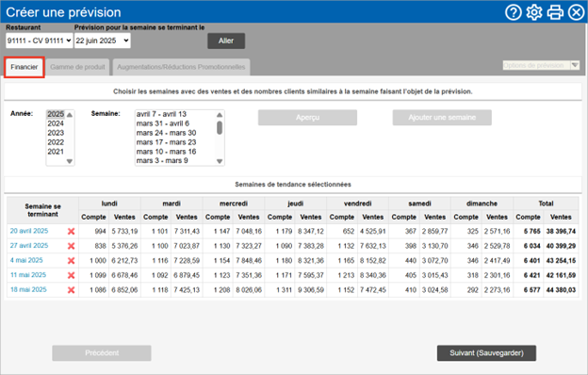Switch to Gamme de produit tab
This screenshot has width=588, height=375.
[77, 67]
